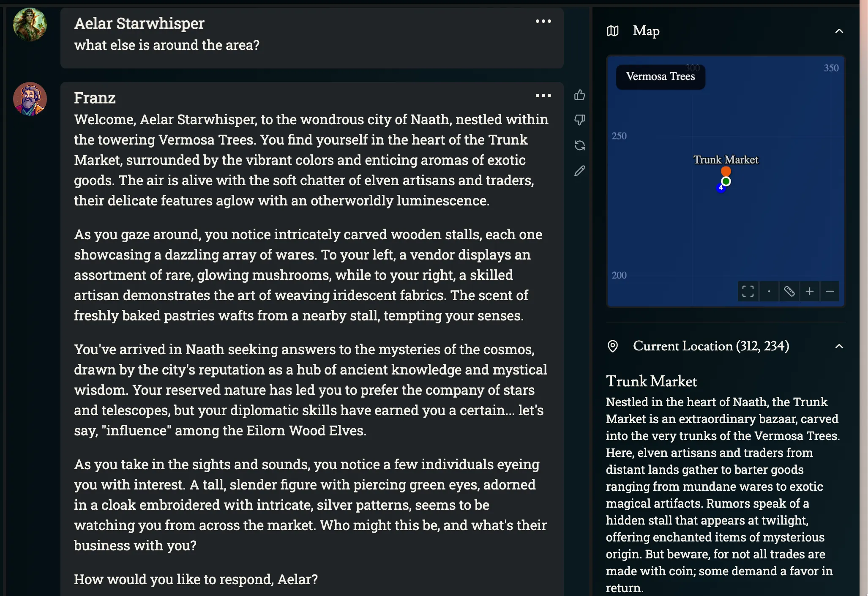Edit Franz's message with the pencil icon
The width and height of the screenshot is (868, 596).
[580, 171]
